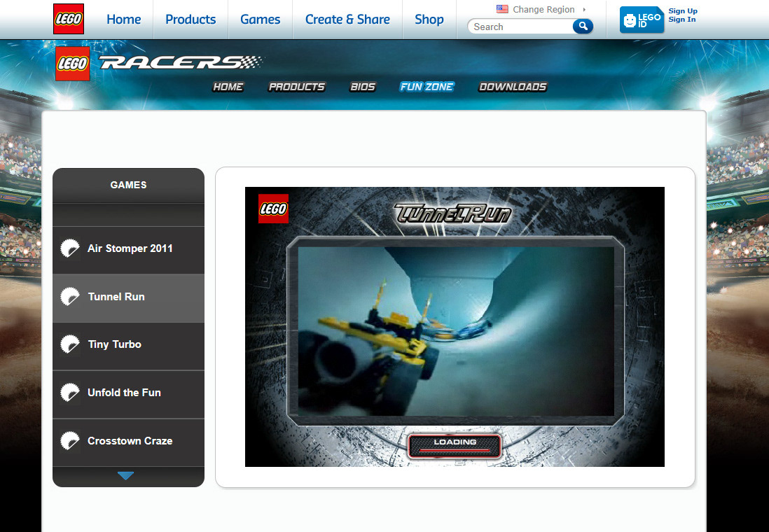Click the Sign In link

(681, 20)
